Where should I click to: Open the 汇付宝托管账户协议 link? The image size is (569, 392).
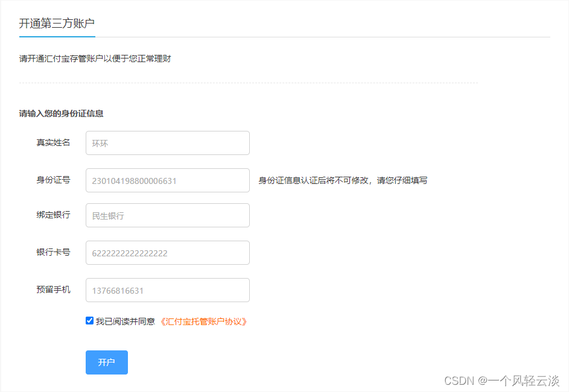tap(203, 321)
